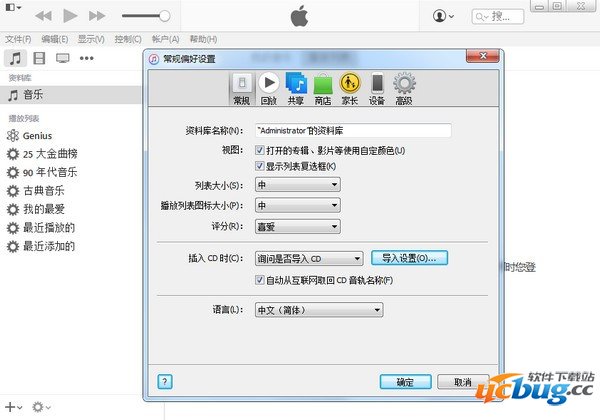Open the Edit (编辑) menu

pyautogui.click(x=55, y=39)
